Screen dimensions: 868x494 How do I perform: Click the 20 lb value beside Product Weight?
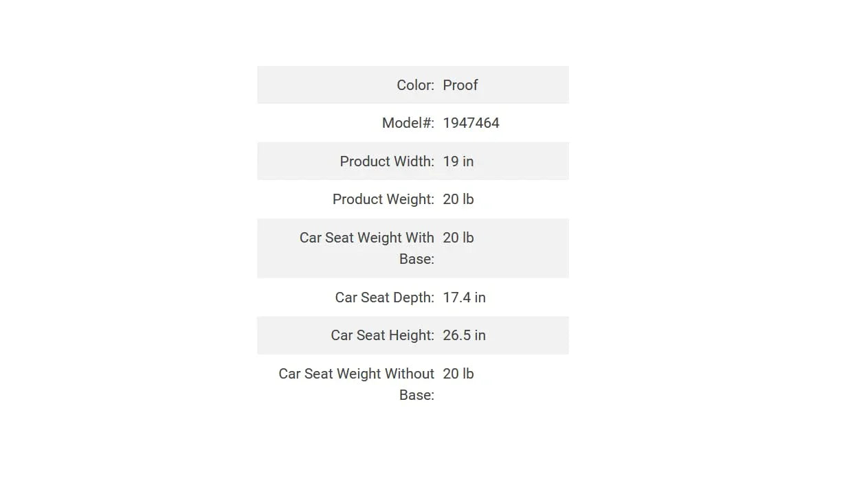[458, 199]
